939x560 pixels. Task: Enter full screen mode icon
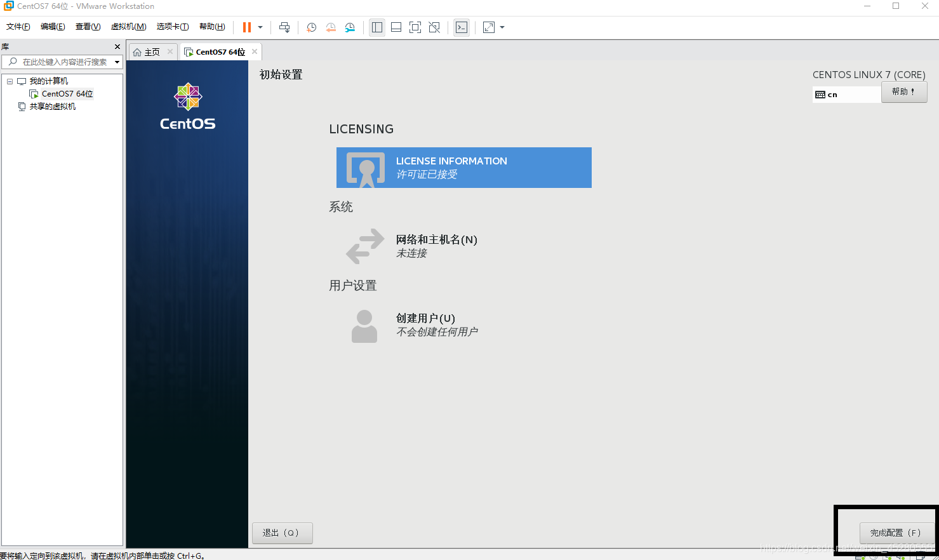point(415,27)
